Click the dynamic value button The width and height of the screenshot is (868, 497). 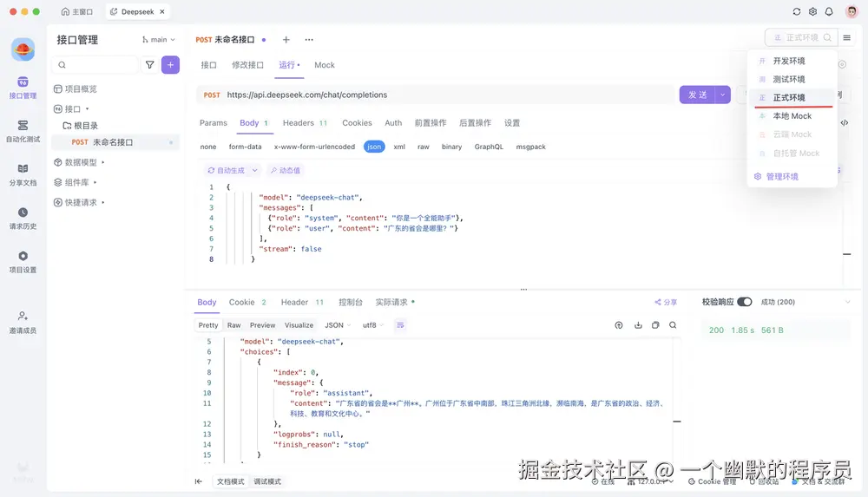point(285,171)
